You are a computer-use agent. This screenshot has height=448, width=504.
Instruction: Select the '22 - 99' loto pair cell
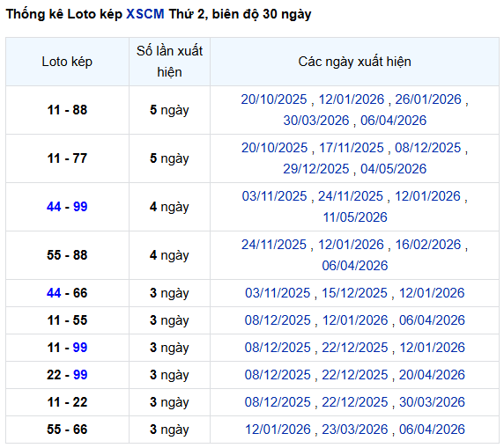67,375
